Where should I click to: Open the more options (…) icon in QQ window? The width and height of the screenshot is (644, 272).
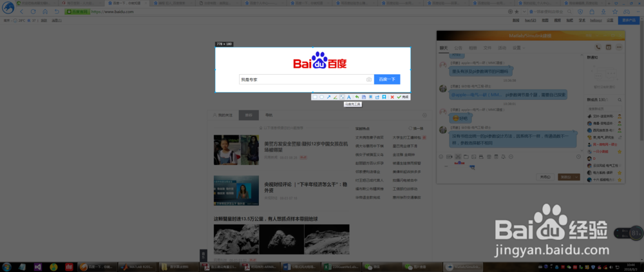(x=619, y=47)
